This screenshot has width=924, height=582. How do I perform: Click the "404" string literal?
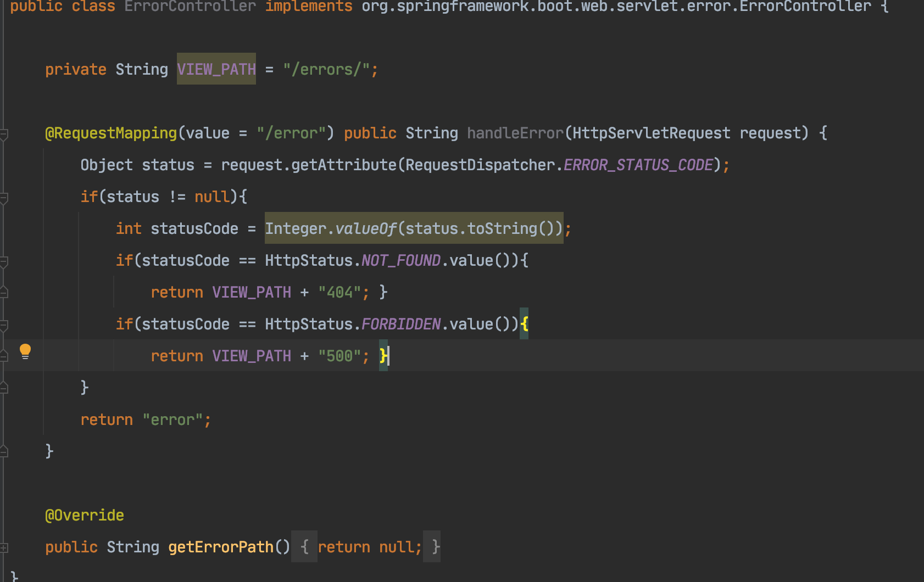click(339, 292)
